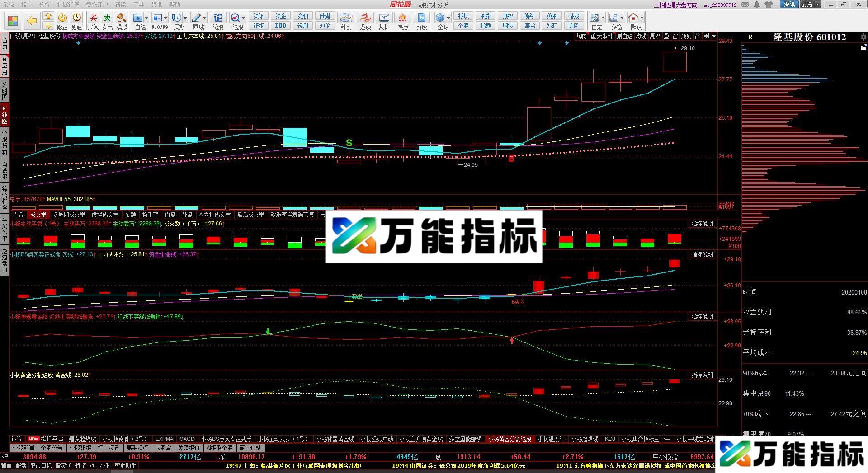The height and width of the screenshot is (473, 868).
Task: Select the 买入 (Buy) order icon
Action: (x=93, y=18)
